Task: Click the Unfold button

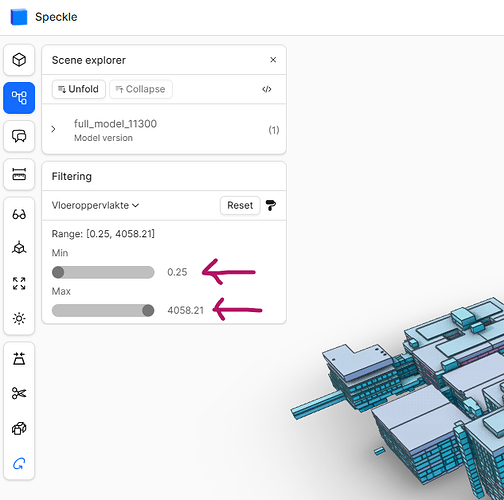Action: 79,89
